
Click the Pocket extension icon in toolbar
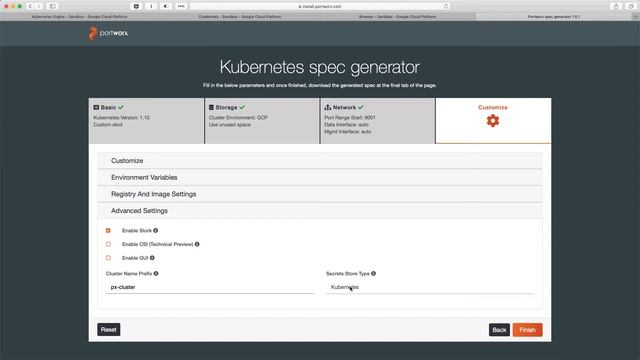coord(136,6)
